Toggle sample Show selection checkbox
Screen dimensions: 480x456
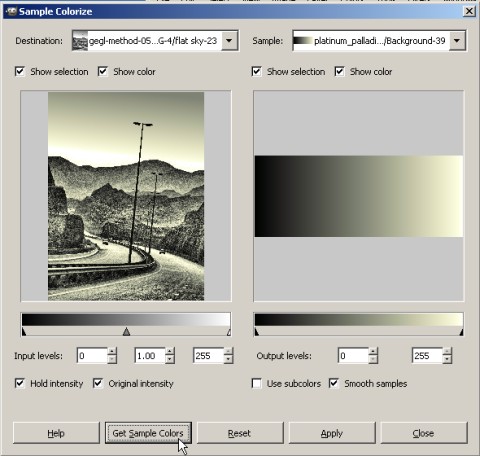coord(256,71)
